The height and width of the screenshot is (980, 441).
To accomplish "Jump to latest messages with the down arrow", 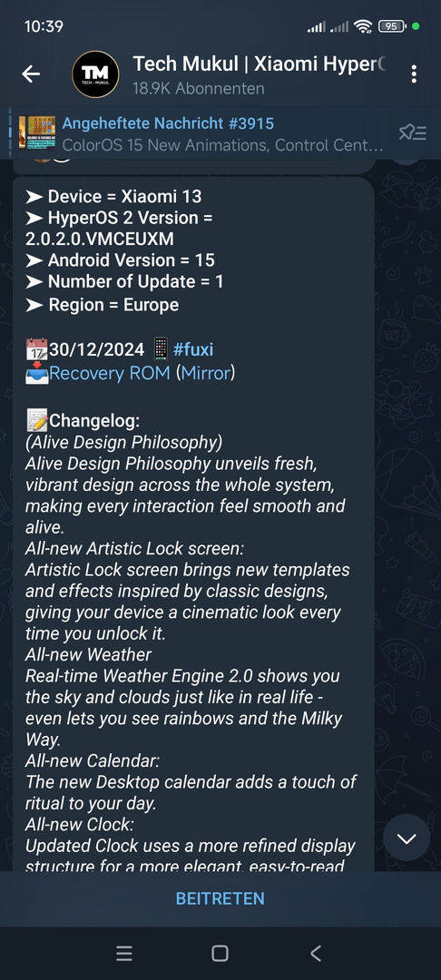I will click(x=407, y=838).
